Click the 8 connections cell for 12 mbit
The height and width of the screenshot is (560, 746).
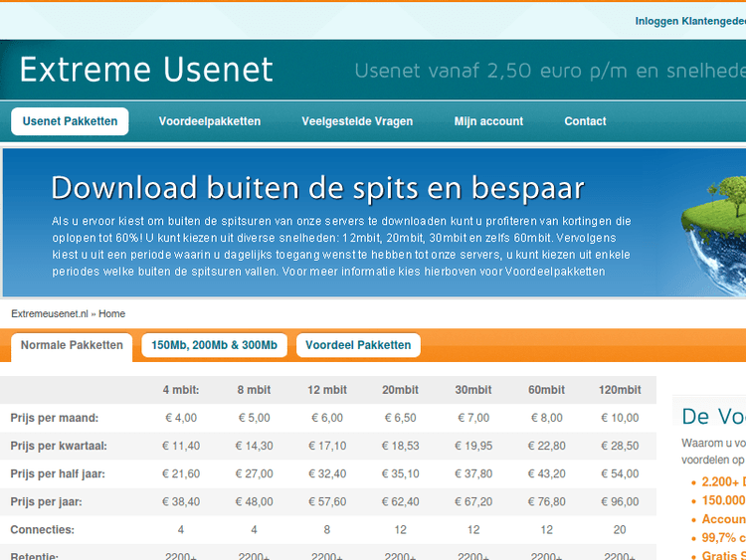point(327,530)
